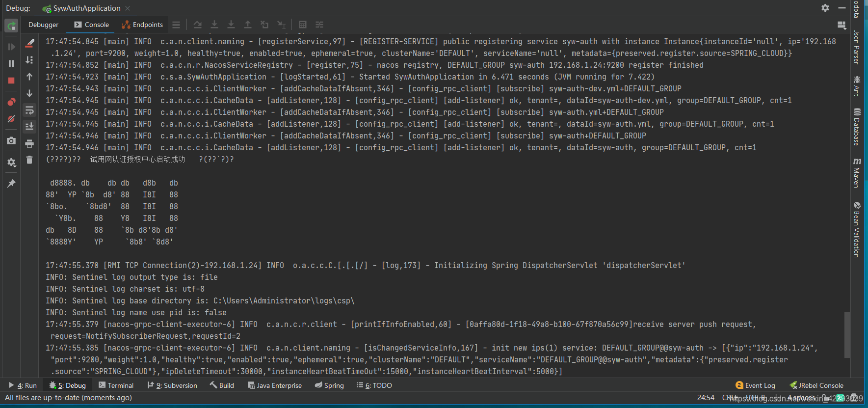
Task: Open the Restore Layout dropdown icon
Action: (x=842, y=25)
